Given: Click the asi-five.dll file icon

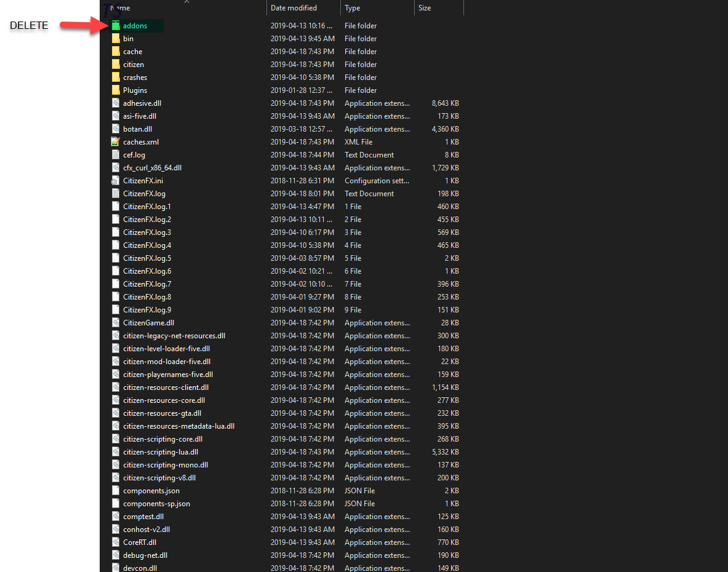Looking at the screenshot, I should [x=116, y=116].
